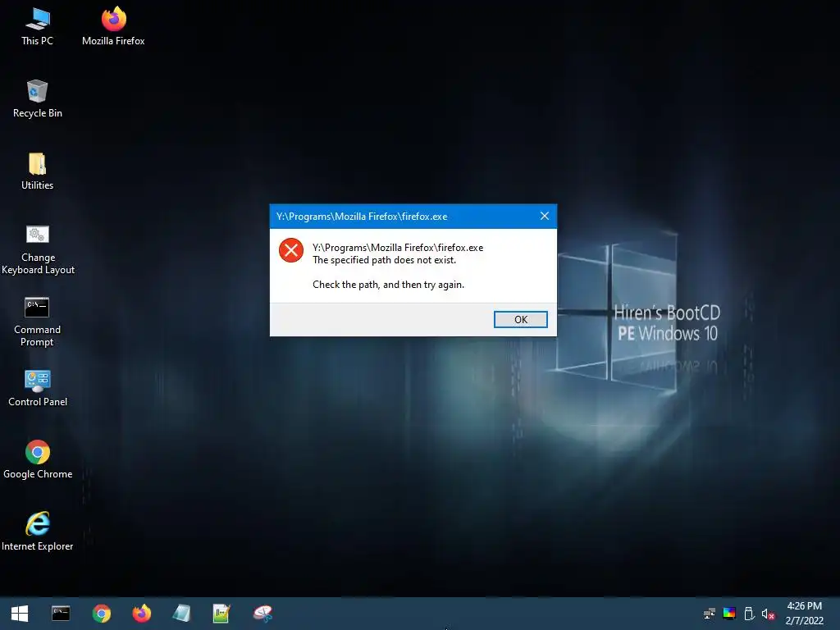Click the USB eject tray icon
This screenshot has width=840, height=630.
[x=749, y=614]
